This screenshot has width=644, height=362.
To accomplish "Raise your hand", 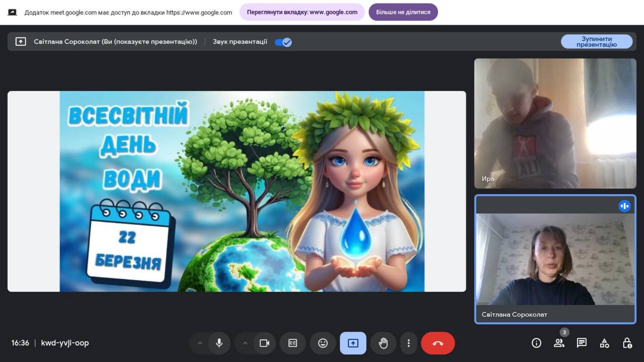I will click(383, 343).
